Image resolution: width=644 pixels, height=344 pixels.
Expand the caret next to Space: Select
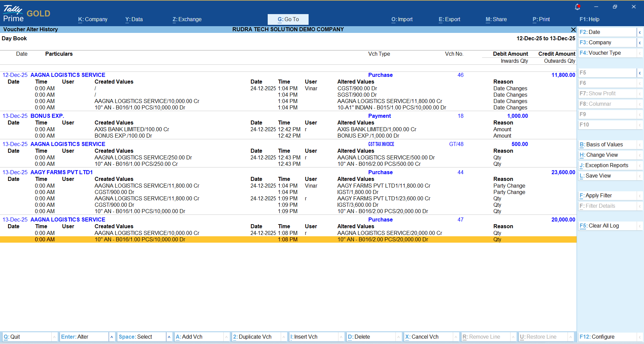169,337
